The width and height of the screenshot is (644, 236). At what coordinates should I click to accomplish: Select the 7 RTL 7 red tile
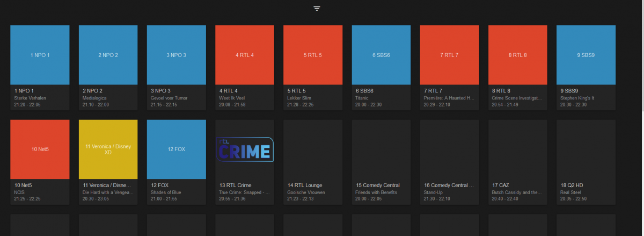449,55
